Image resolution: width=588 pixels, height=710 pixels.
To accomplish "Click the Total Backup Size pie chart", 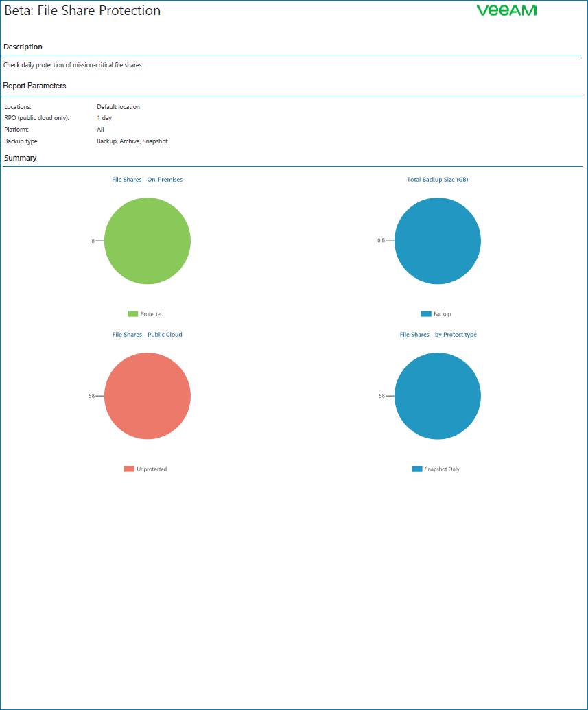I will tap(438, 241).
